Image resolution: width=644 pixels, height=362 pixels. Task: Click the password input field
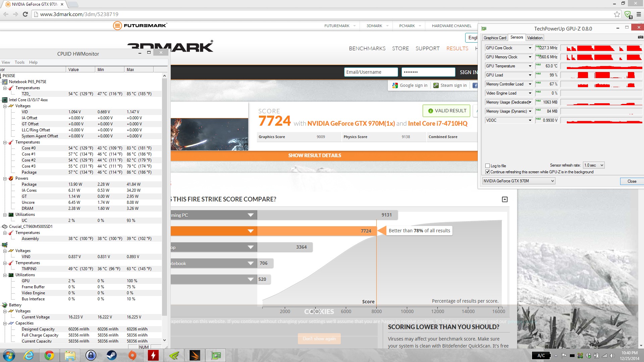(x=428, y=72)
